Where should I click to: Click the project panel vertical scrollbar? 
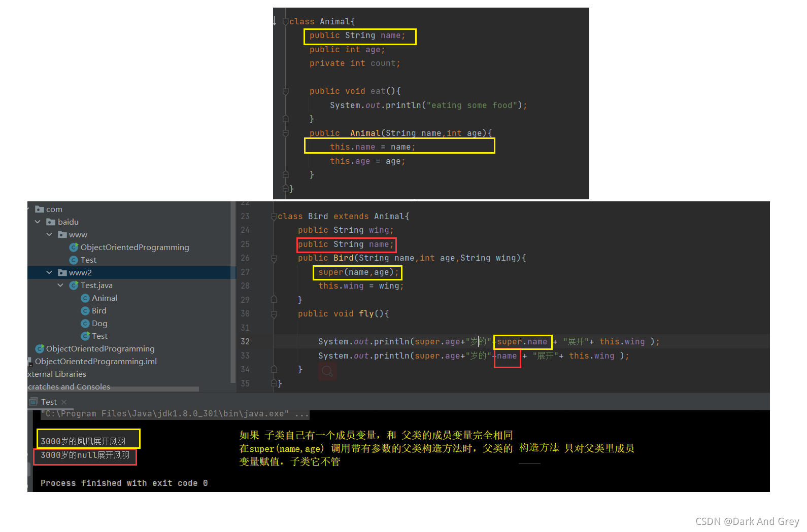click(x=233, y=292)
